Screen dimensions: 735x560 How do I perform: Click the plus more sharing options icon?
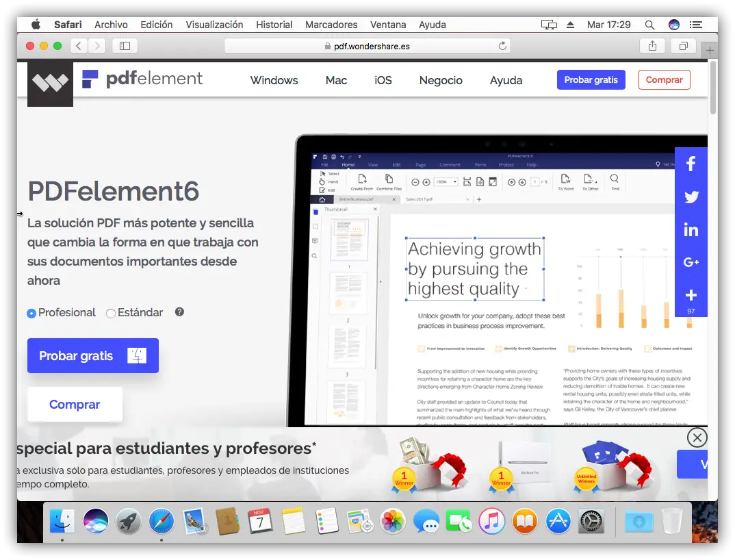pyautogui.click(x=691, y=296)
